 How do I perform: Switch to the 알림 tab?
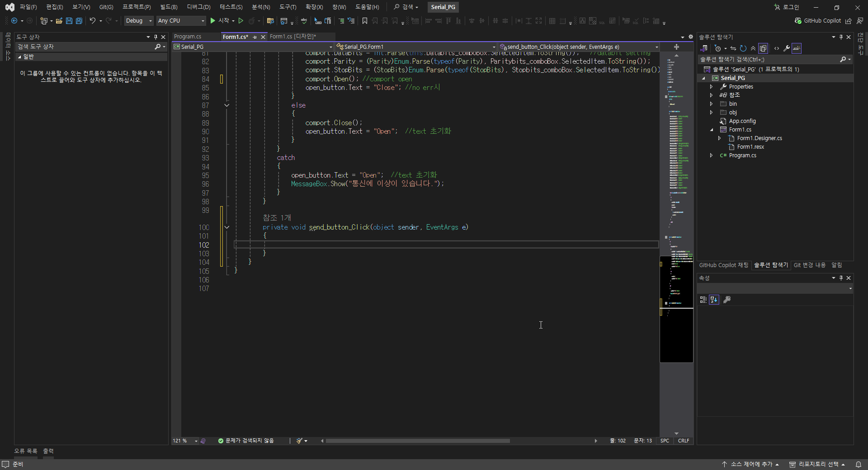click(837, 265)
